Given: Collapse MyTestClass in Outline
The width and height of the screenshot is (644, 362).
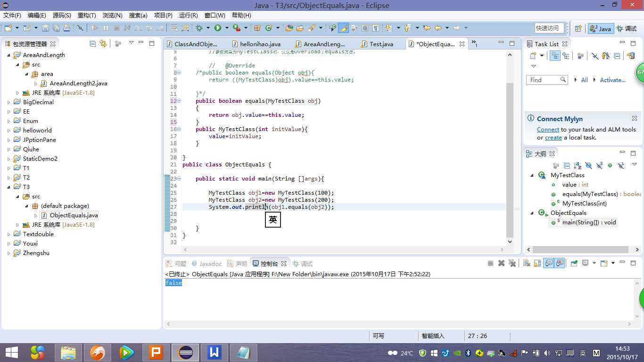Looking at the screenshot, I should tap(532, 175).
